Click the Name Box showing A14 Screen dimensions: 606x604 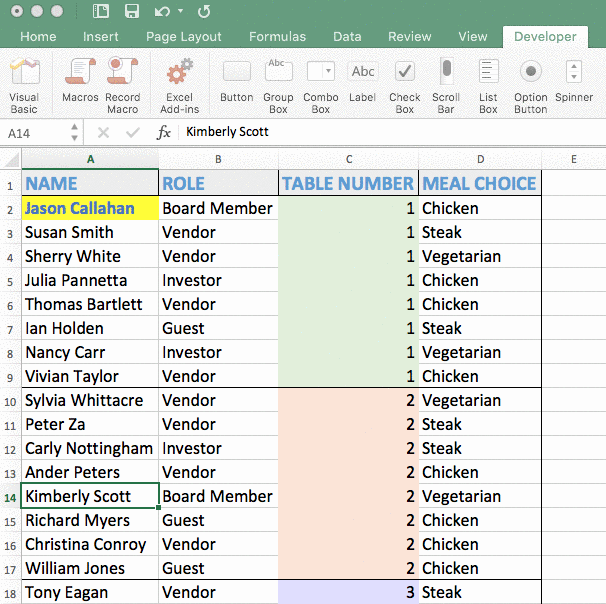(x=35, y=132)
